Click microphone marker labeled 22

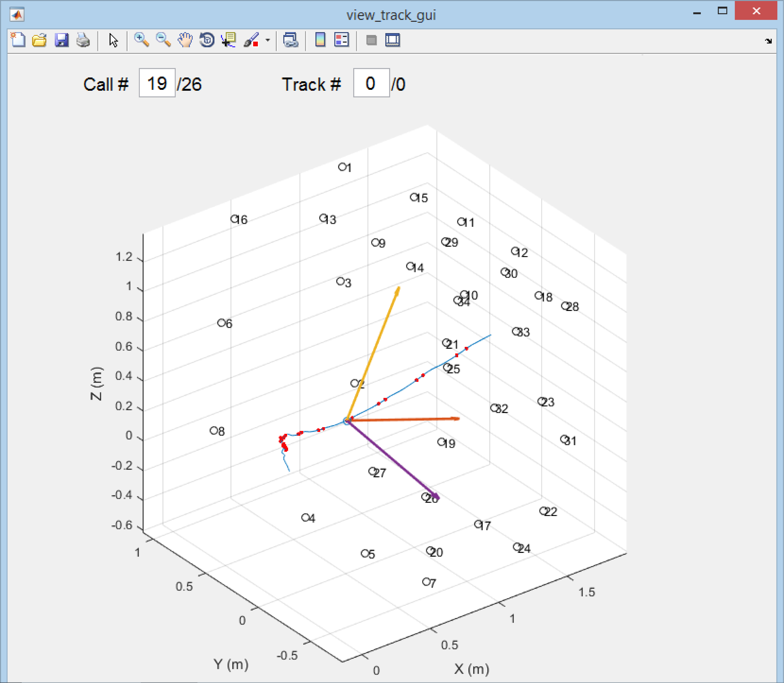point(543,511)
